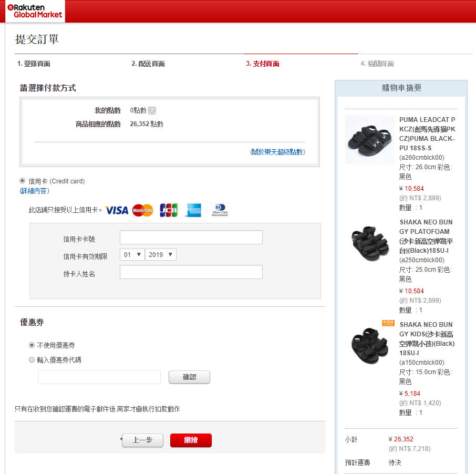
Task: Click the Rakuten Global Market logo
Action: click(35, 11)
